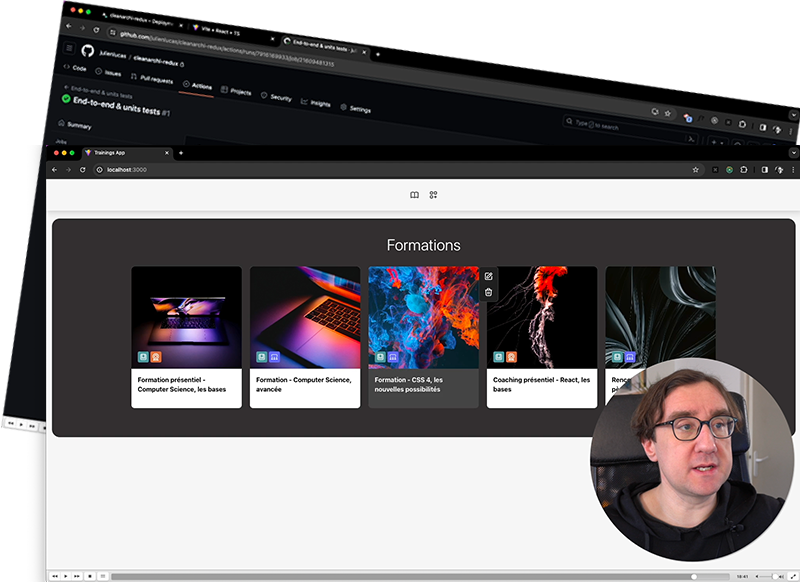
Task: Click the purple badge on the CSS 4 card
Action: [x=393, y=357]
